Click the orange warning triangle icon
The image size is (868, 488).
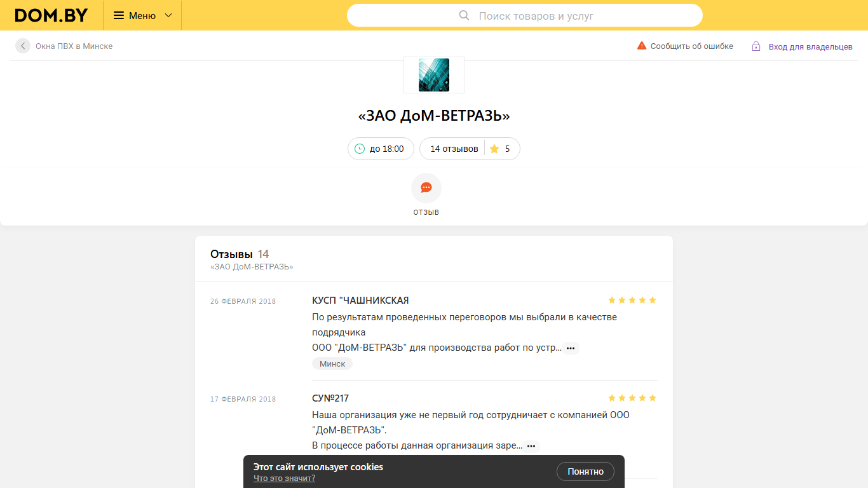(642, 46)
